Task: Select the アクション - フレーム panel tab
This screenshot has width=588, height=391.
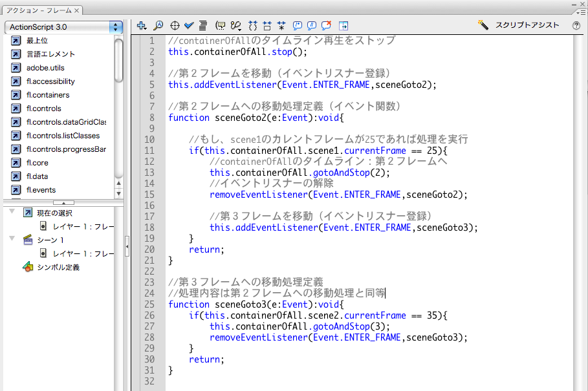Action: point(39,10)
